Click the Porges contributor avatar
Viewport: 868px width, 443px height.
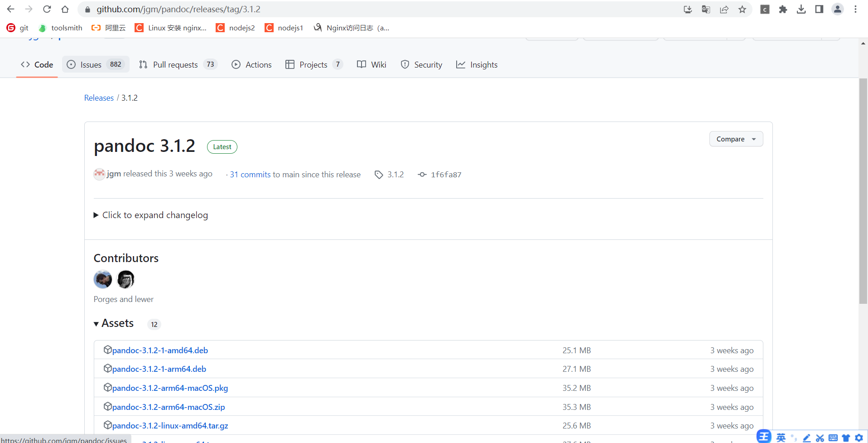103,279
